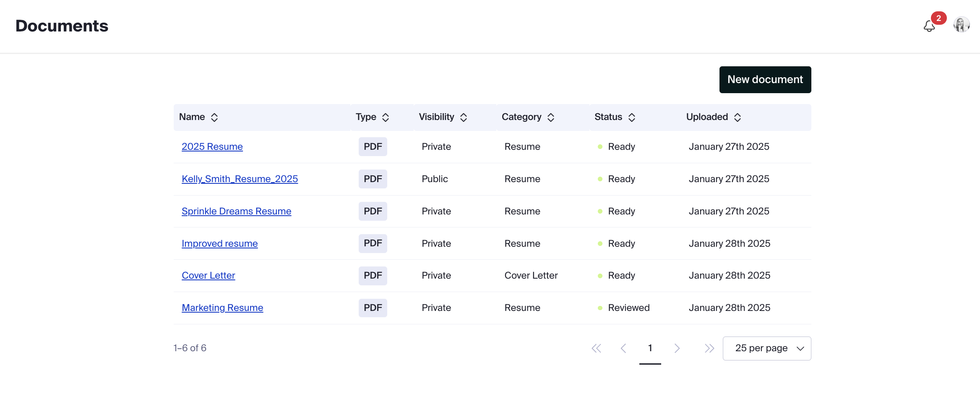Click the Public visibility cell
980x402 pixels.
click(x=435, y=179)
